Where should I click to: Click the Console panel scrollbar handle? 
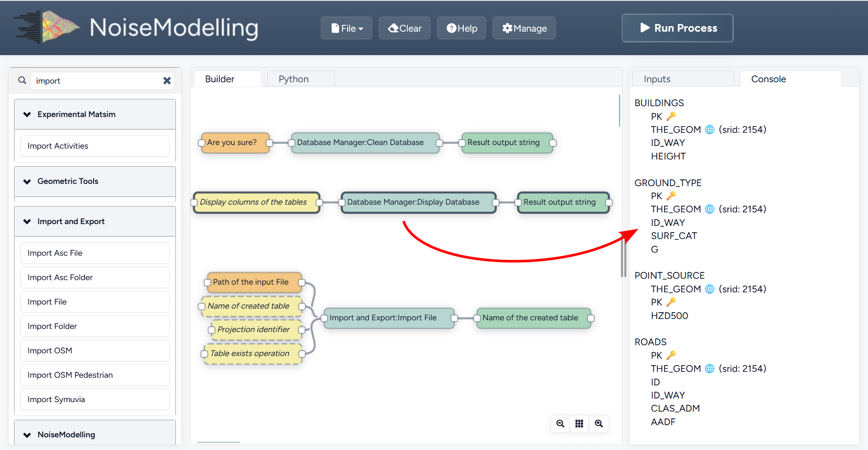(x=624, y=258)
